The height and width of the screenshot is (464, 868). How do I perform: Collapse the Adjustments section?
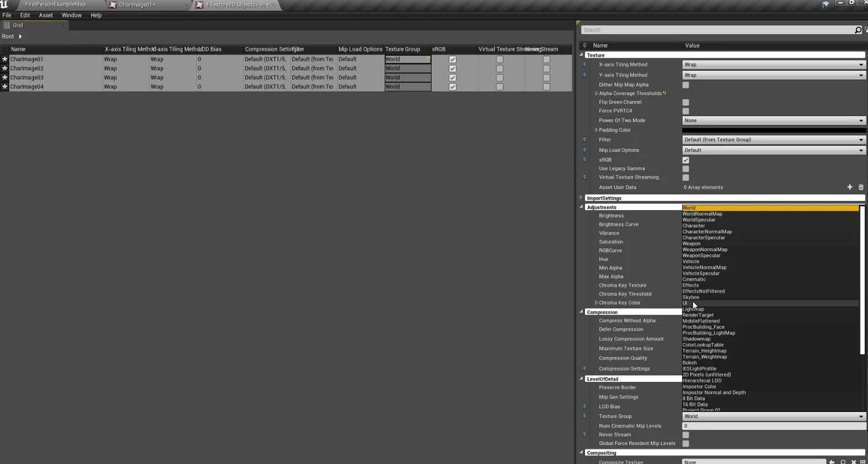[582, 207]
